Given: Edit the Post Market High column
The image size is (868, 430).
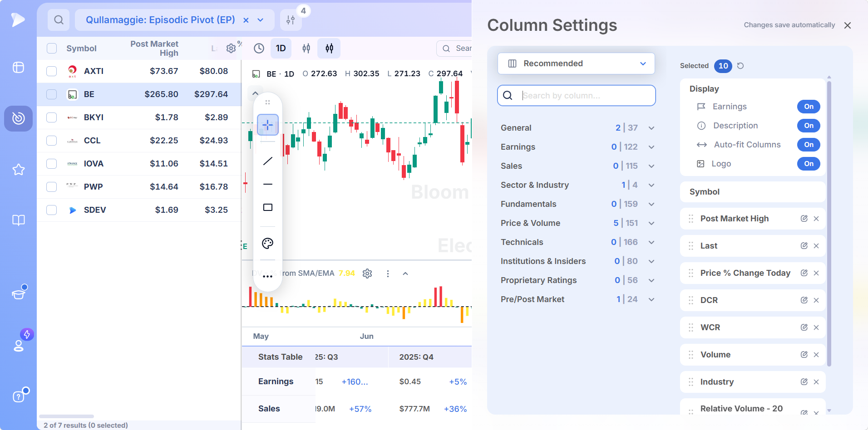Looking at the screenshot, I should tap(804, 219).
